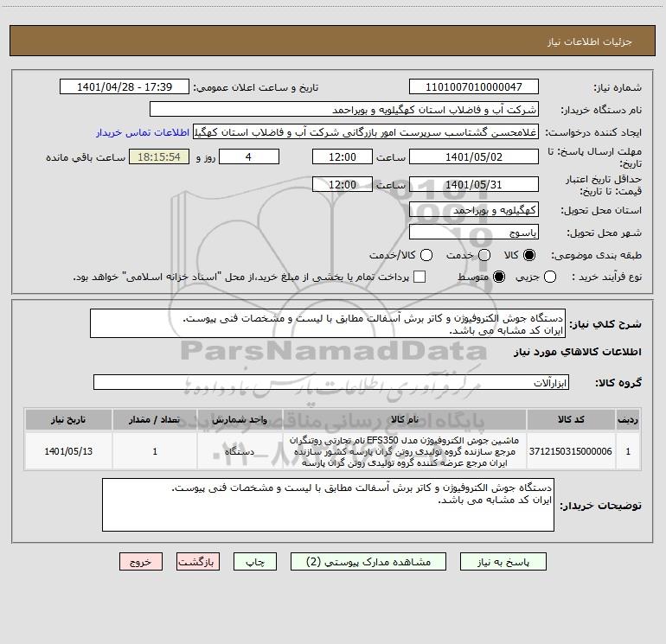Viewport: 666px width, 644px height.
Task: Click the goods group field ابزارآلات
Action: tap(331, 382)
